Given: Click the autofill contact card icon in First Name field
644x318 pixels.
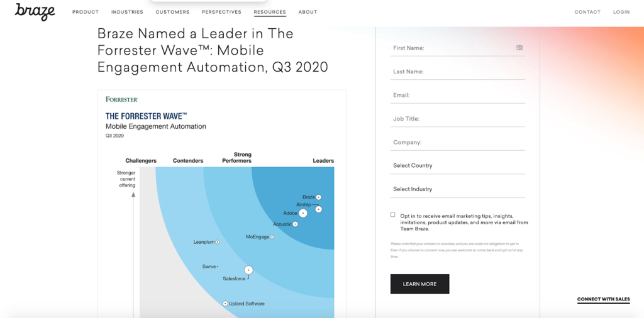Looking at the screenshot, I should coord(519,48).
